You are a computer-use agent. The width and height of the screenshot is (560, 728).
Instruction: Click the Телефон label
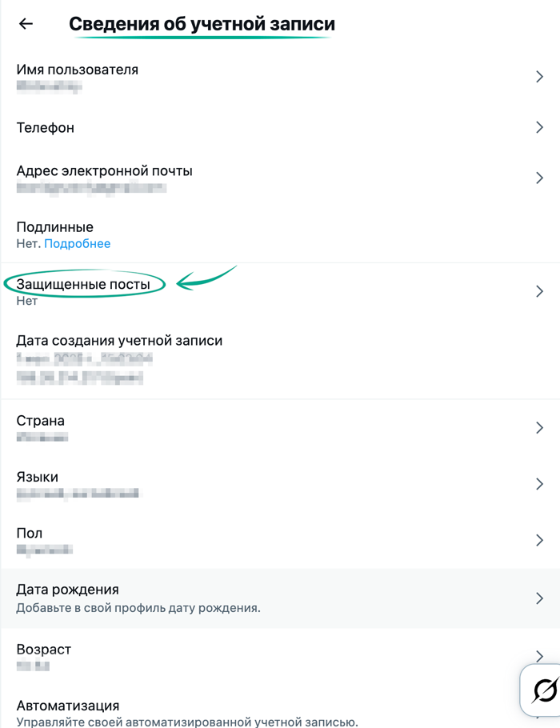click(x=46, y=127)
